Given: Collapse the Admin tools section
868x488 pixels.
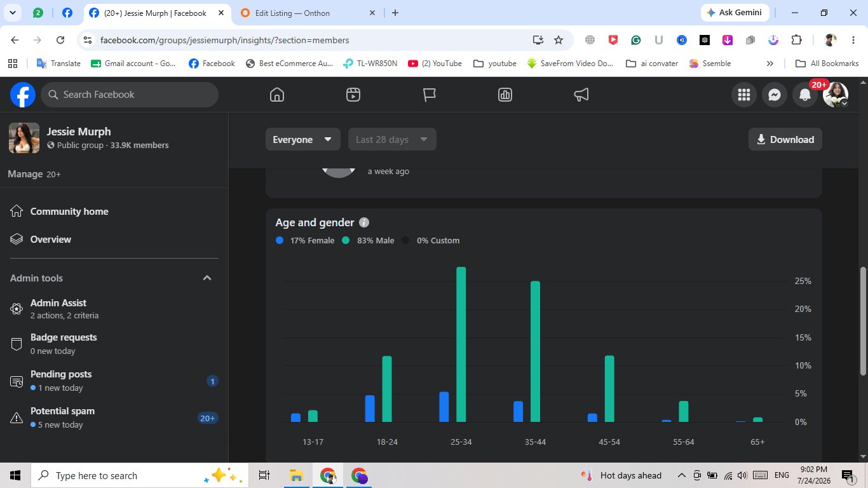Looking at the screenshot, I should [x=207, y=278].
